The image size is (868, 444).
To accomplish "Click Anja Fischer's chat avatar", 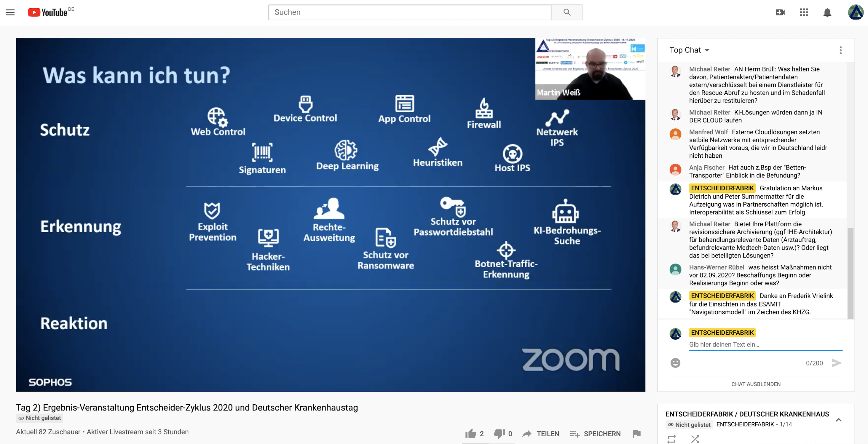I will (675, 170).
